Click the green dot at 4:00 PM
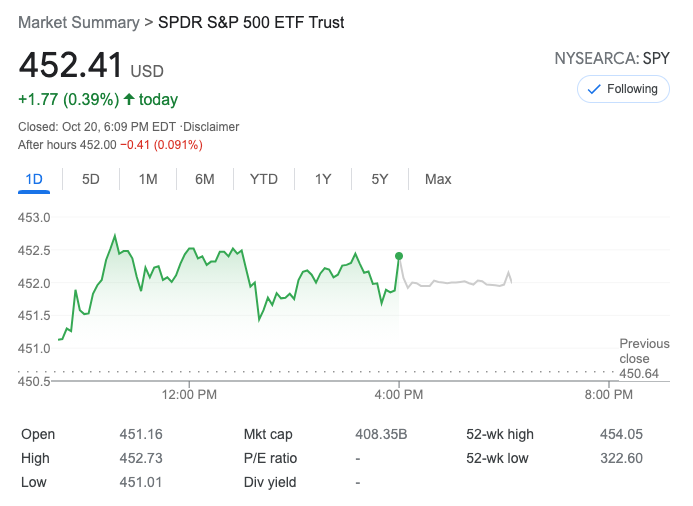 (x=399, y=256)
